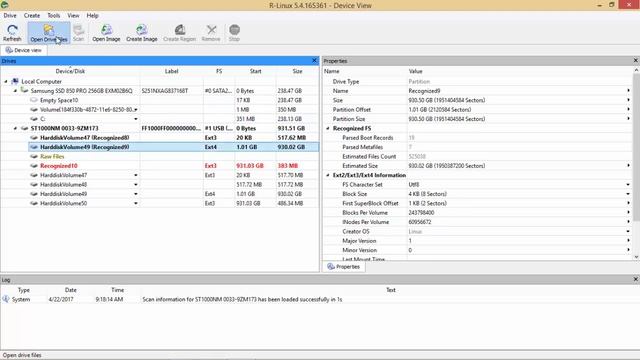Click the C: volume icon
640x360 pixels.
tap(34, 119)
